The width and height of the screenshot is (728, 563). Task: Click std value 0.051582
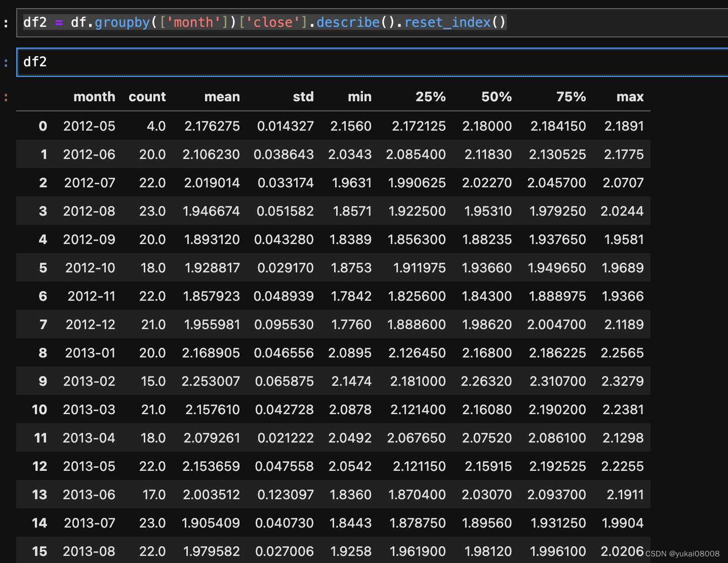click(285, 211)
